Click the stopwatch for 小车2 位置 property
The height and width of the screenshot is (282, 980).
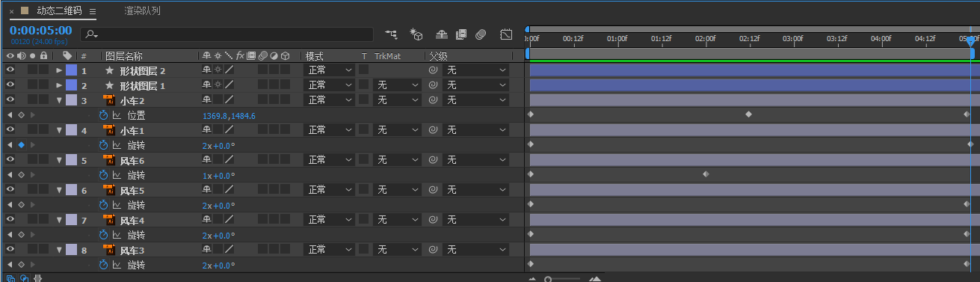click(x=104, y=115)
